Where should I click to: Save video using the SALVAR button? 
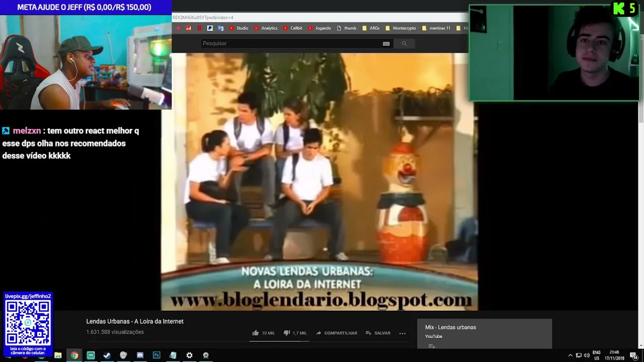378,333
